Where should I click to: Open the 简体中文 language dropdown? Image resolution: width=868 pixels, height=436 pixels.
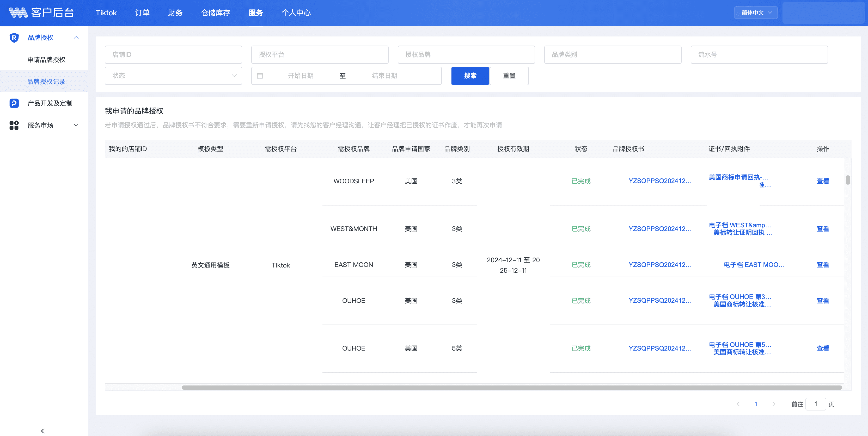756,13
